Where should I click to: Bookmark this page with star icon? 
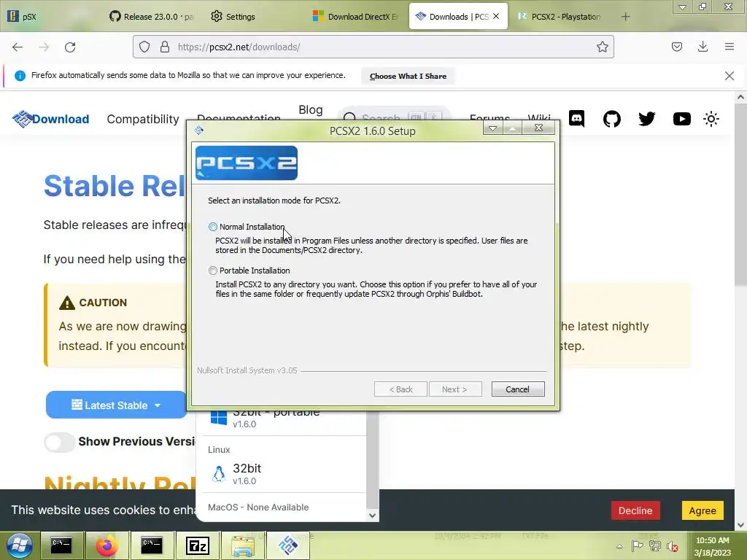pyautogui.click(x=602, y=47)
